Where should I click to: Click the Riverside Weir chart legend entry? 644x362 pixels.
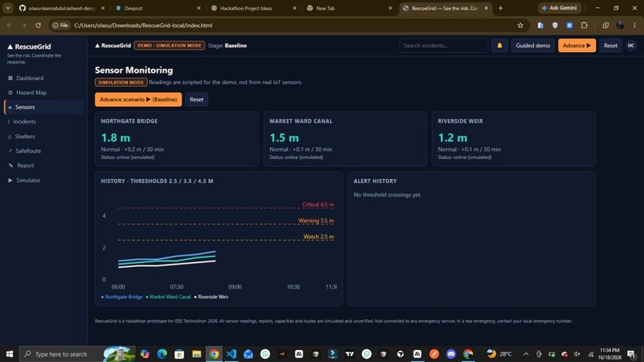211,296
